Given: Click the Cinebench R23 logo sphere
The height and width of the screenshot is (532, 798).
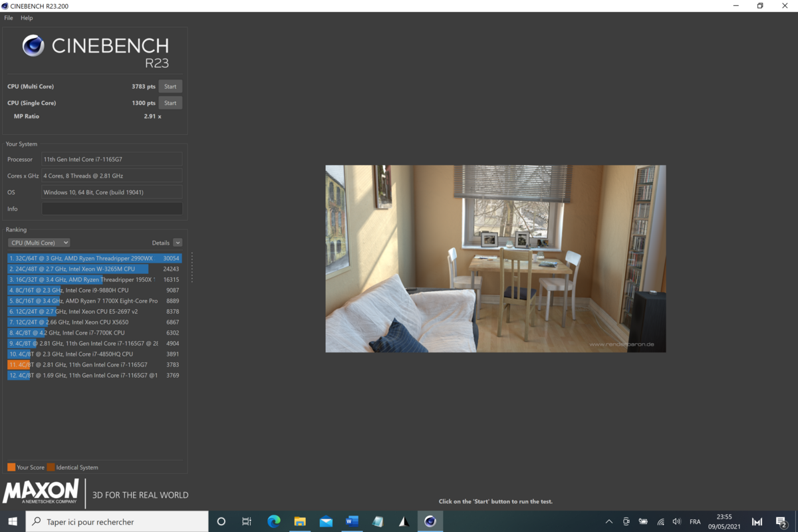Looking at the screenshot, I should tap(33, 45).
